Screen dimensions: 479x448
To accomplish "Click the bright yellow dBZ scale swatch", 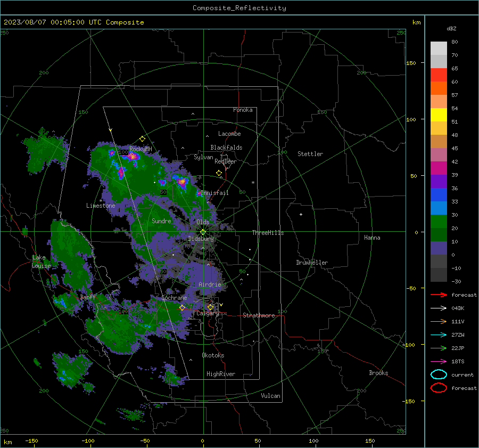I will pos(439,115).
